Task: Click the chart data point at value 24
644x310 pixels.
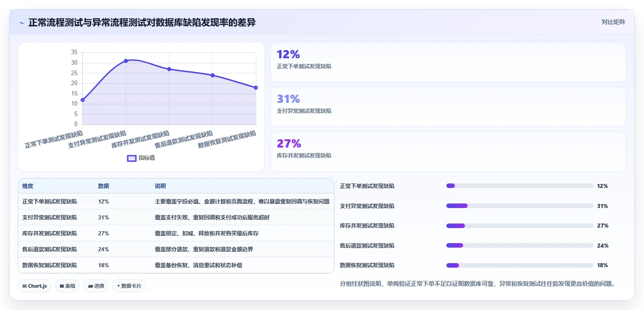Action: pyautogui.click(x=212, y=75)
